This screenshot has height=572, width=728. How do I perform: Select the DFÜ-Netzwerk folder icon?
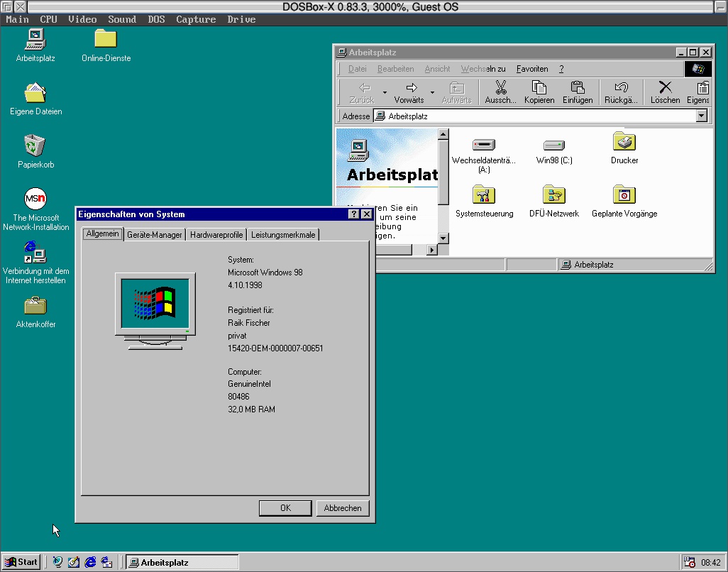[x=553, y=195]
